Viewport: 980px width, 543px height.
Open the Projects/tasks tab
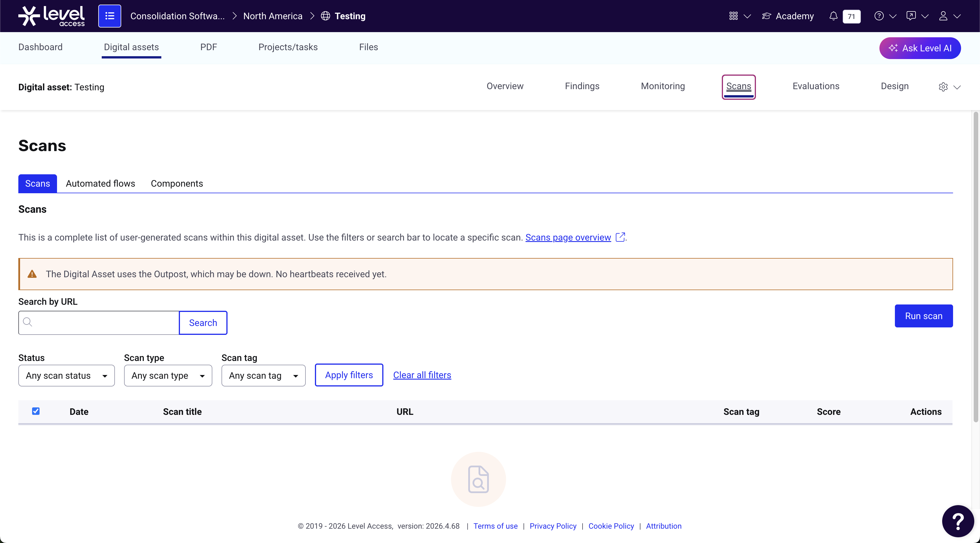tap(288, 47)
